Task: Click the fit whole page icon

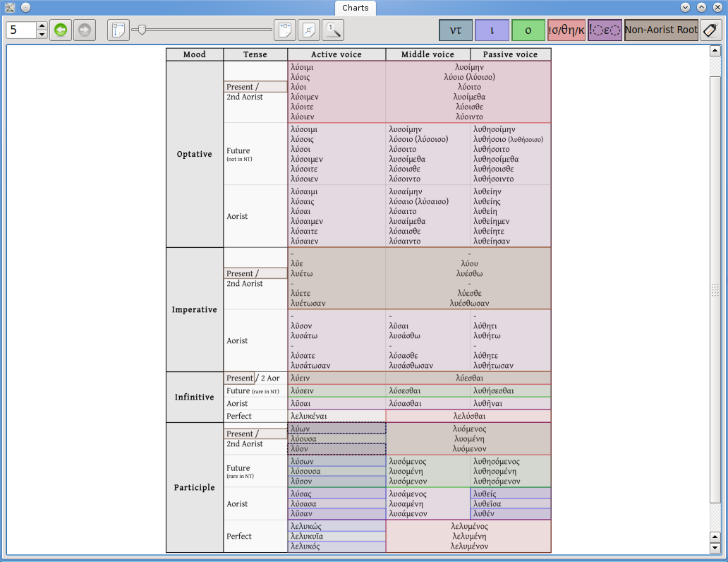Action: 309,30
